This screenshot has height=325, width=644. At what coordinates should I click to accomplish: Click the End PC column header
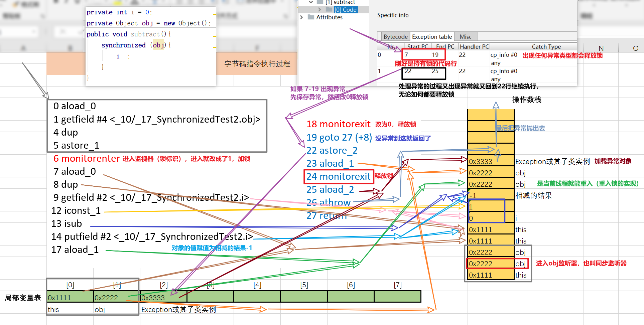point(445,46)
